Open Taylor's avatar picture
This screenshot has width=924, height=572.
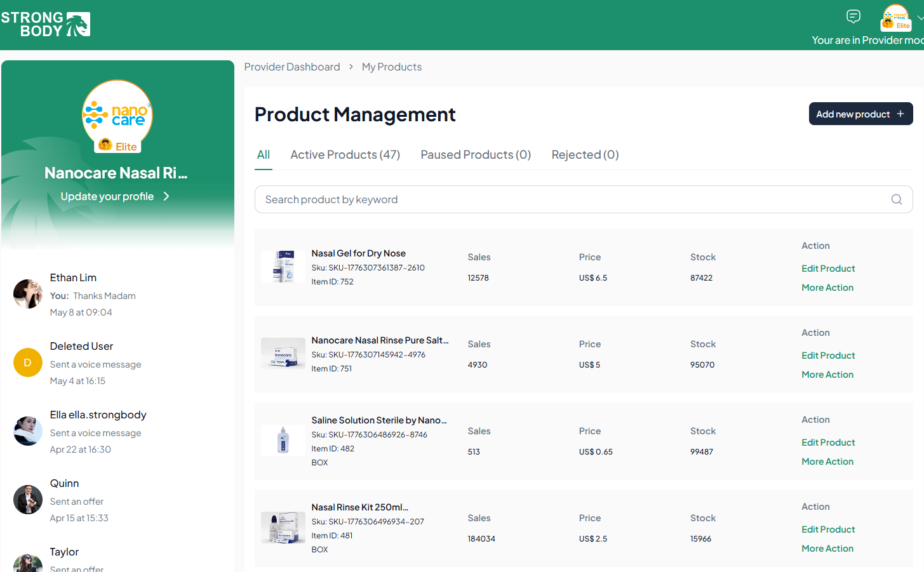(28, 563)
